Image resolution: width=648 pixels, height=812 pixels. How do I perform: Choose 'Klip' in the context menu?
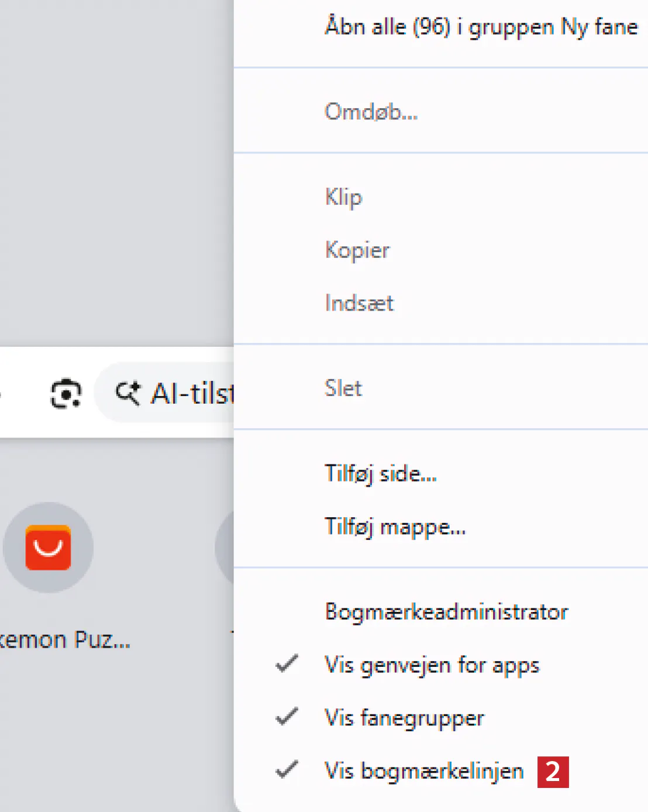click(x=343, y=197)
